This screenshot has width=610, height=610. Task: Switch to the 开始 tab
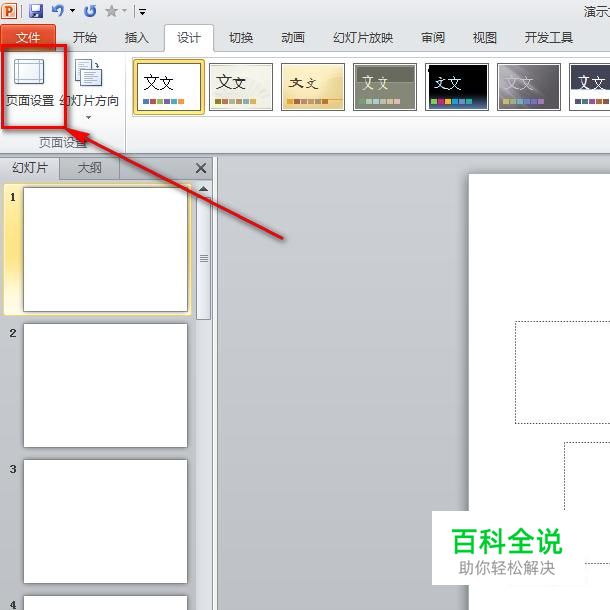coord(84,37)
